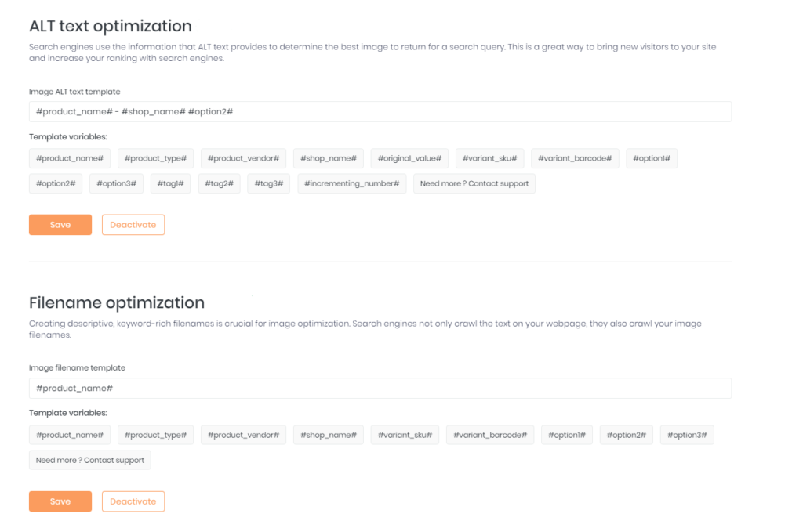The image size is (803, 532).
Task: Click the Image ALT text template field
Action: coord(380,111)
